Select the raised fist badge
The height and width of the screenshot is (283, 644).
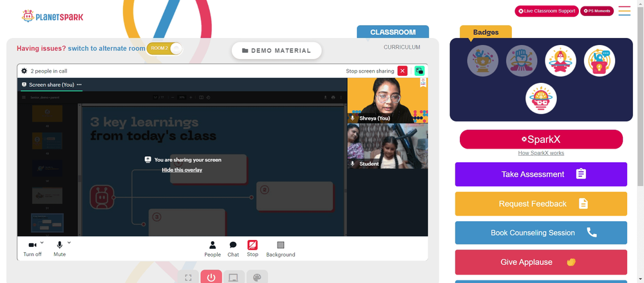point(522,60)
